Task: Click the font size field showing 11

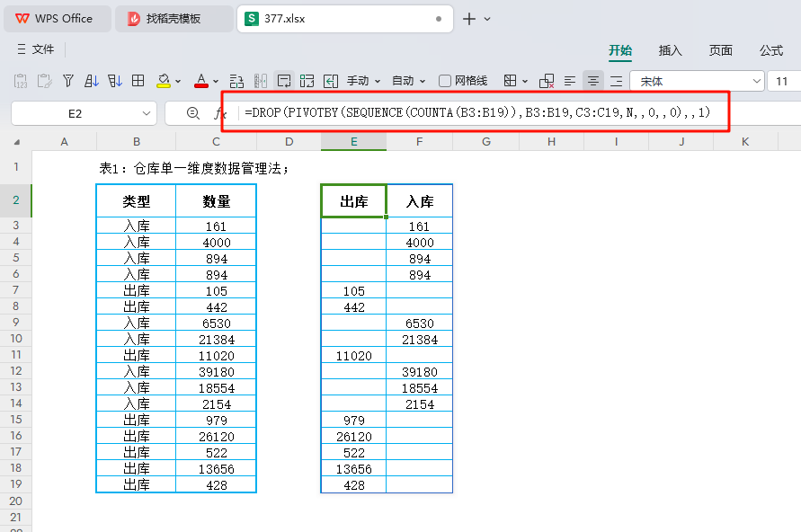Action: tap(784, 81)
